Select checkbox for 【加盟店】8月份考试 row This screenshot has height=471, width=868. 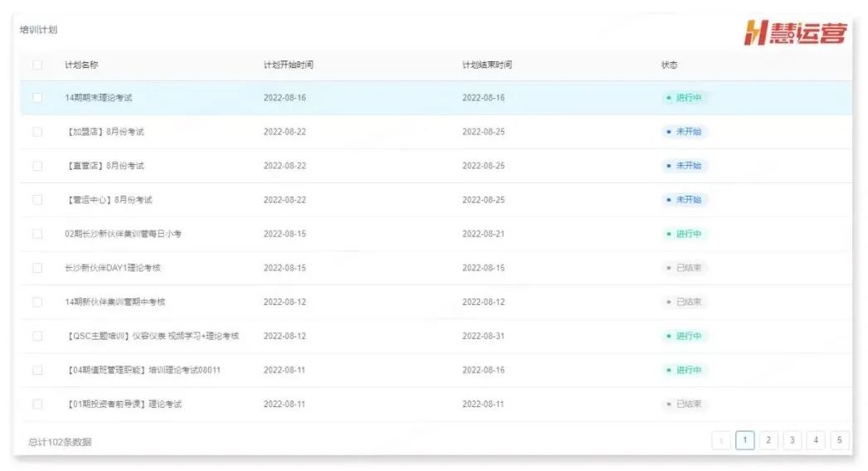(x=37, y=132)
